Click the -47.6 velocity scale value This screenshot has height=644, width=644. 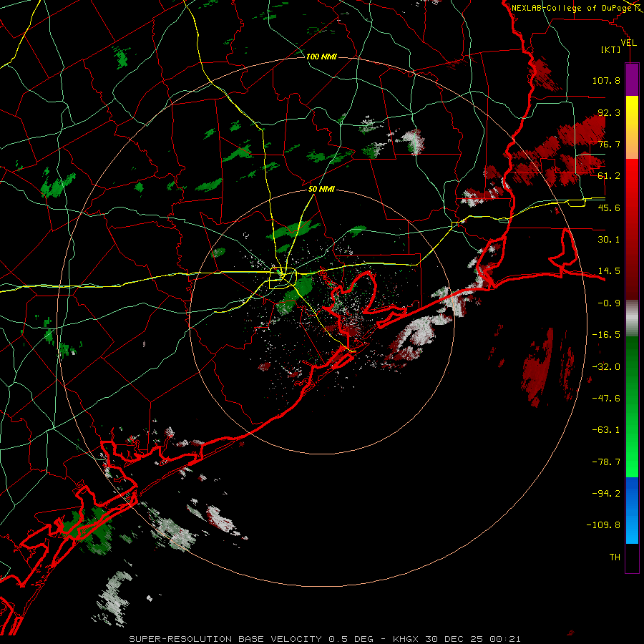click(x=606, y=399)
